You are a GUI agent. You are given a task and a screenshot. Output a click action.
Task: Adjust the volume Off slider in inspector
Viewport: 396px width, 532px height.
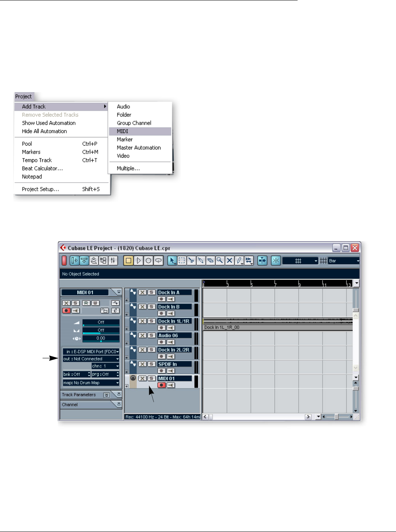[101, 322]
